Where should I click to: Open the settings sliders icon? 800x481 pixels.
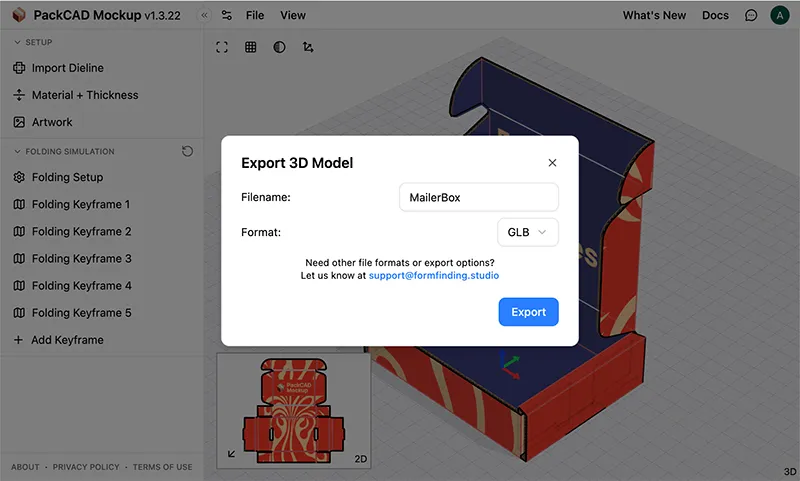[x=227, y=15]
